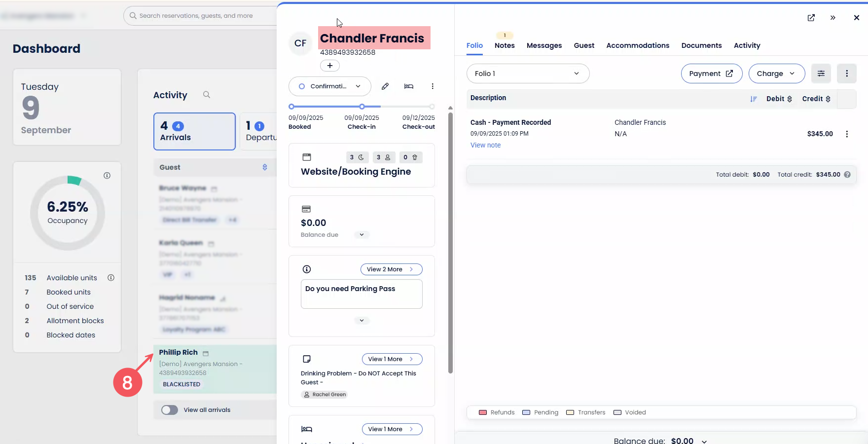Screen dimensions: 868x444
Task: Open the three-dot menu next to Charge
Action: click(x=847, y=74)
